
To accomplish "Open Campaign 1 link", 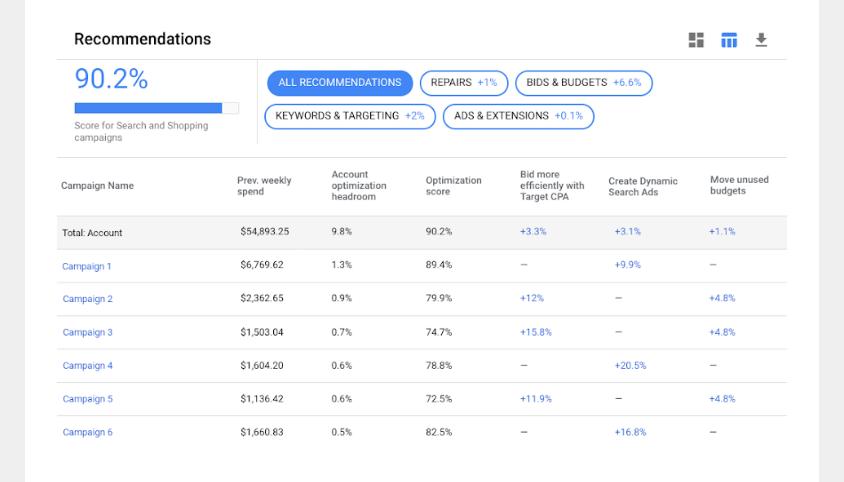I will (87, 266).
